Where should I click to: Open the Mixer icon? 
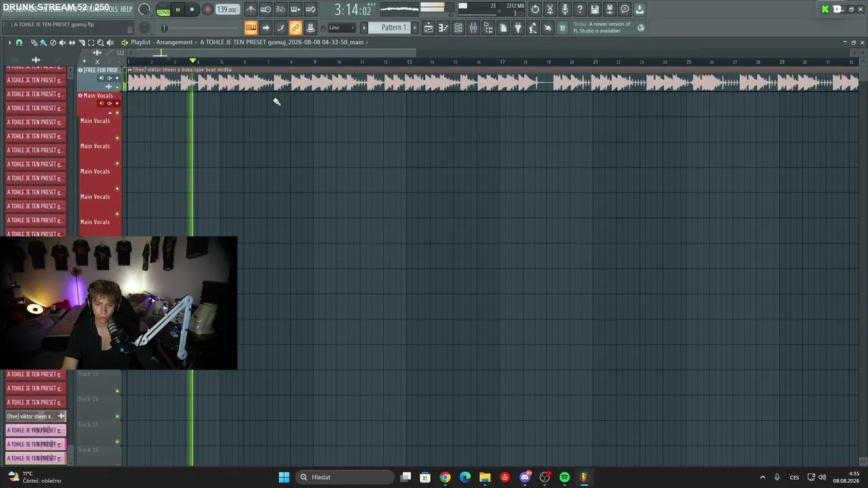[473, 28]
